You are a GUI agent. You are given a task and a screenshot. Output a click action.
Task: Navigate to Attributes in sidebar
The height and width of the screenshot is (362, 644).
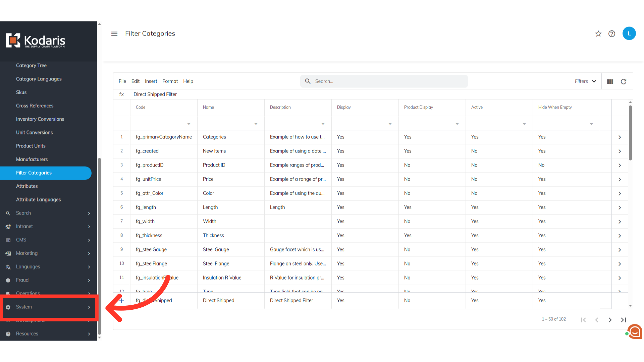click(27, 186)
